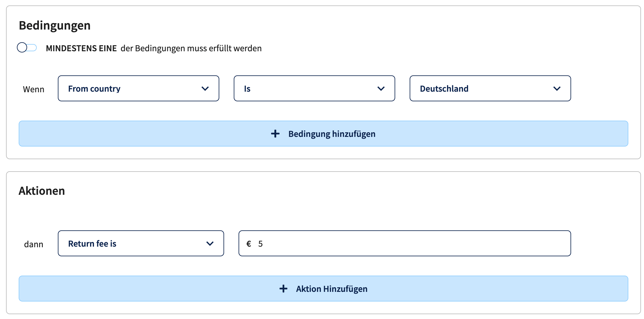Click the Wenn label beside From country
644x319 pixels.
pyautogui.click(x=34, y=89)
